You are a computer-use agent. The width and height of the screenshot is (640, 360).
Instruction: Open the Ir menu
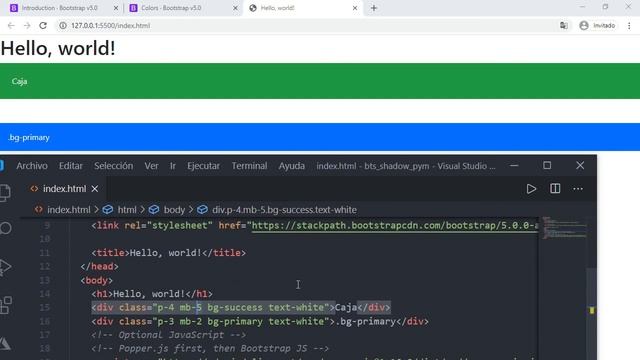point(173,166)
